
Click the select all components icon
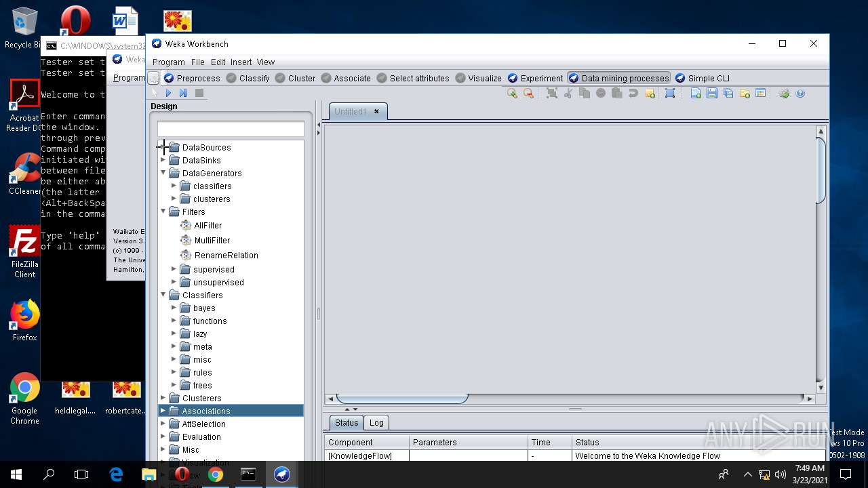coord(552,94)
